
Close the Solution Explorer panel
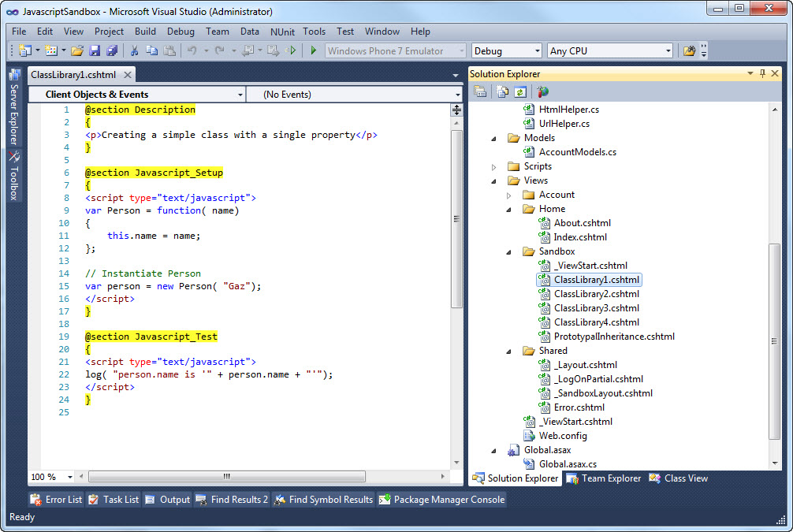tap(775, 74)
